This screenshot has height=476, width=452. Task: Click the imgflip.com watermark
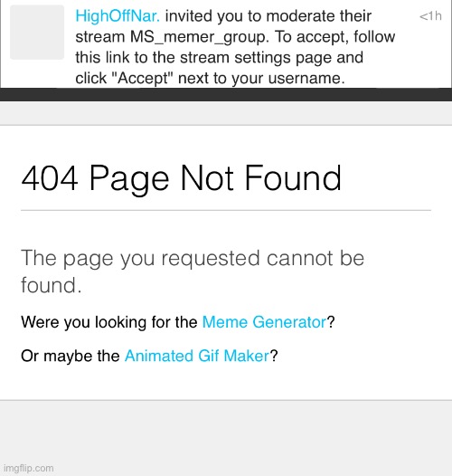[29, 468]
